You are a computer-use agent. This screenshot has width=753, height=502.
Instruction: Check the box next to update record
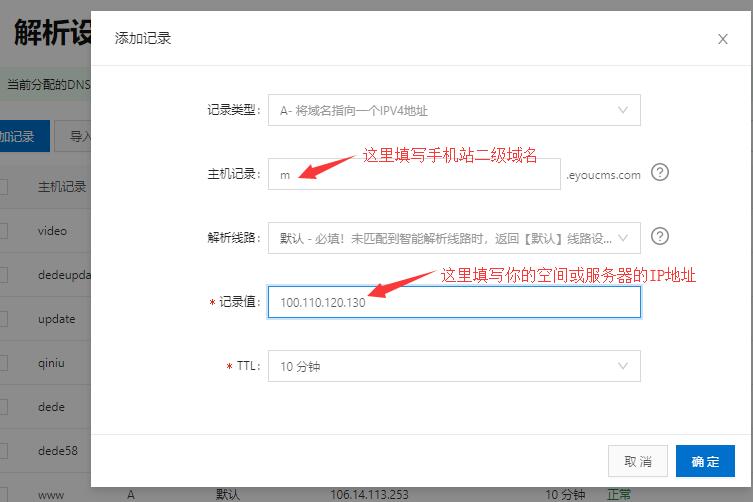click(x=3, y=319)
